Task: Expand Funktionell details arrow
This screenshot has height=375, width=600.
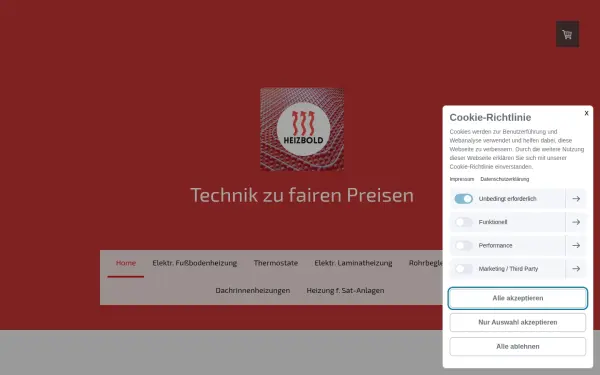Action: [576, 222]
